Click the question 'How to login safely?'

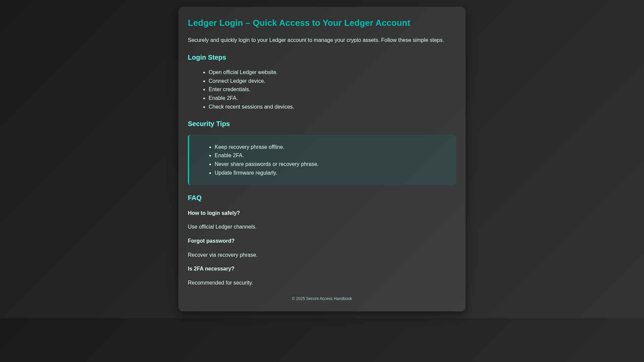214,213
